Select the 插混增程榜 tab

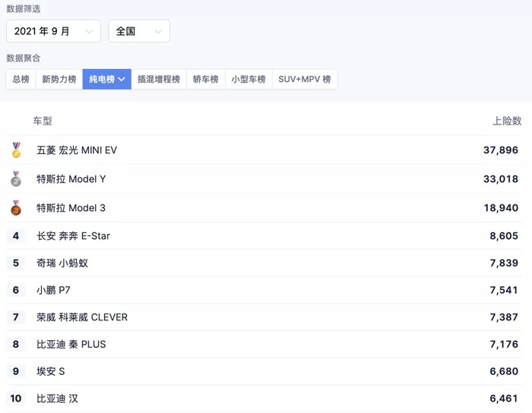point(159,79)
